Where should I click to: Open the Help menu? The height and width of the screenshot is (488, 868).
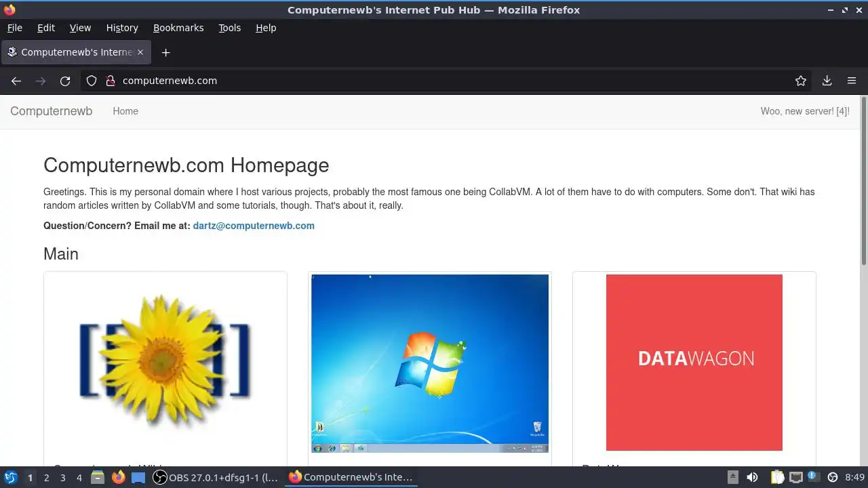[266, 28]
